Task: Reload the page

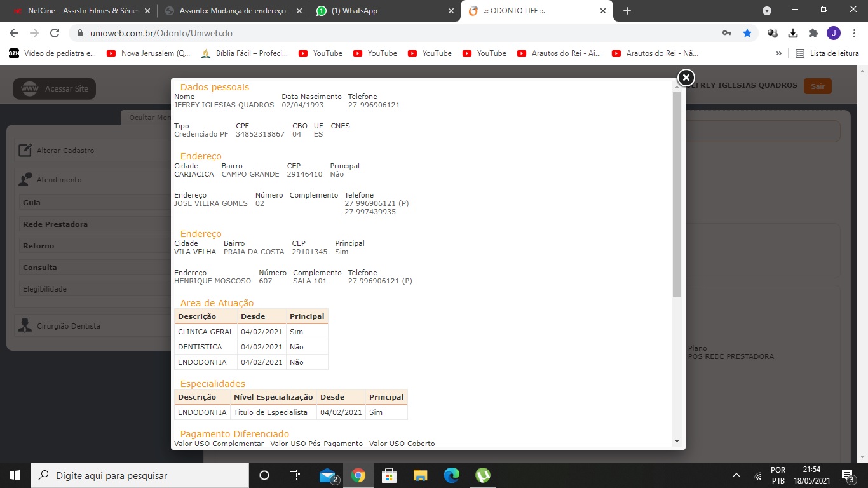Action: pos(55,33)
